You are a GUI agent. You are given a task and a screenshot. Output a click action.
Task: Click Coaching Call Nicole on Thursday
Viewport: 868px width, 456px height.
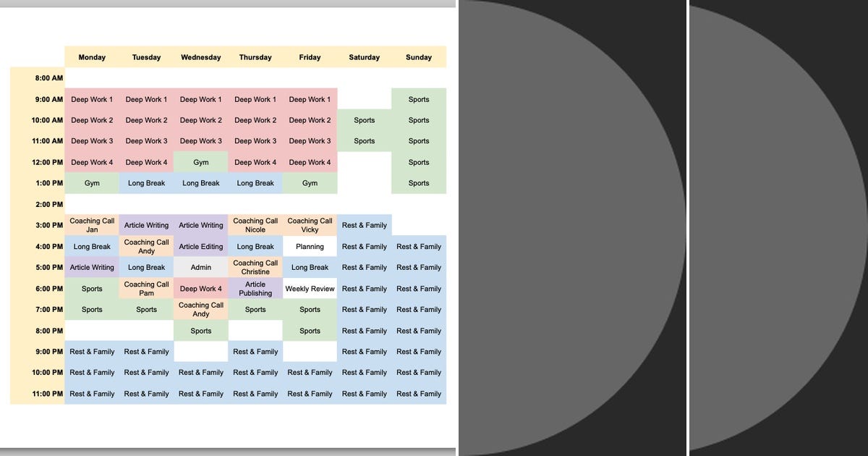pos(255,225)
